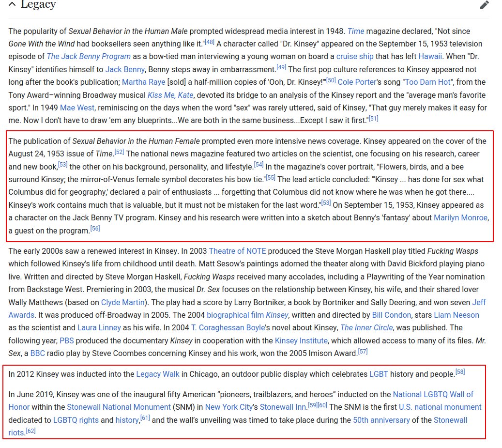The width and height of the screenshot is (502, 448).
Task: Open the LGBTQ rights link
Action: [76, 420]
